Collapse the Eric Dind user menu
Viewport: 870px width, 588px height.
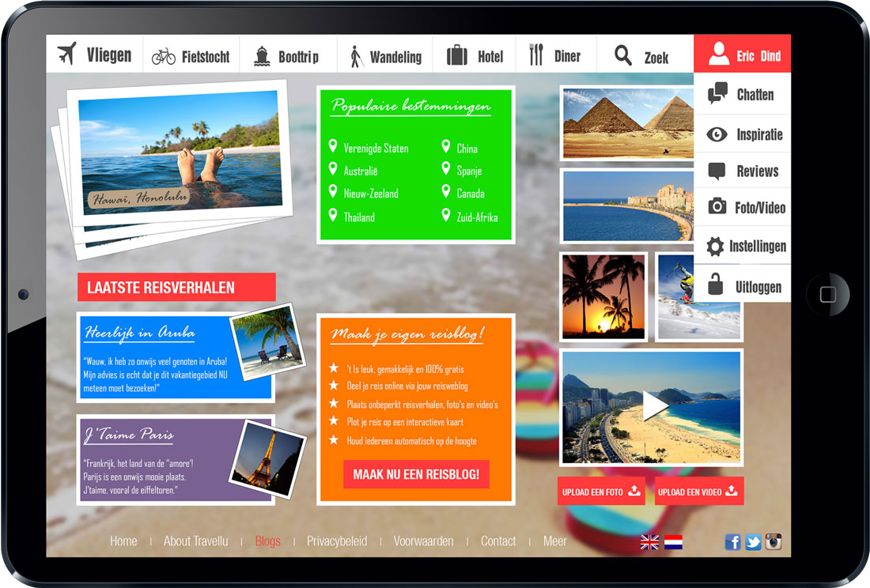742,55
